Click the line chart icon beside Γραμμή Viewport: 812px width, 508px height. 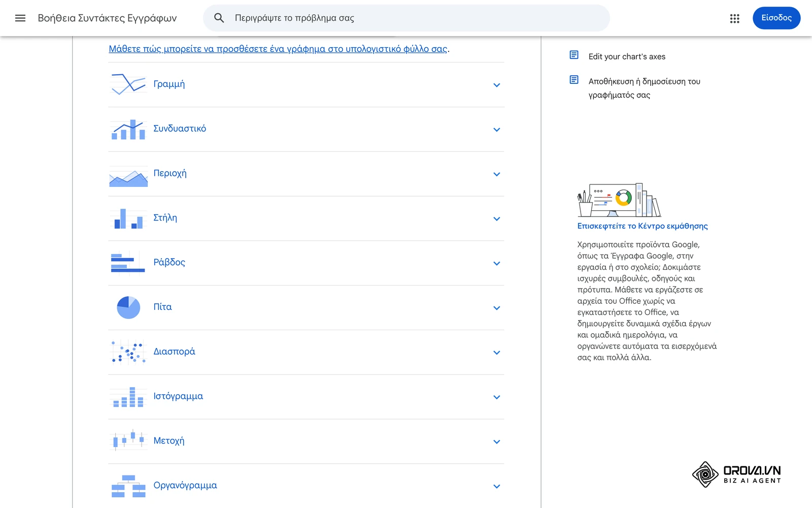(128, 84)
